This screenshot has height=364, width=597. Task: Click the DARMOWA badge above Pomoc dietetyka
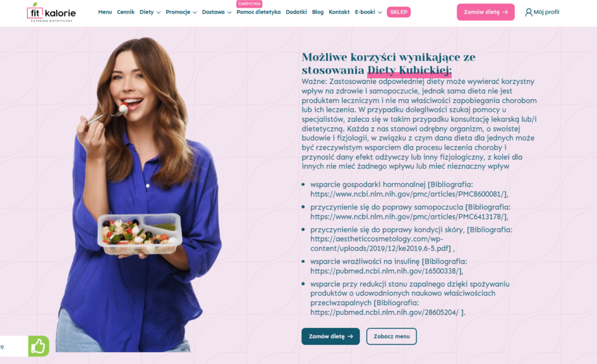click(x=250, y=4)
